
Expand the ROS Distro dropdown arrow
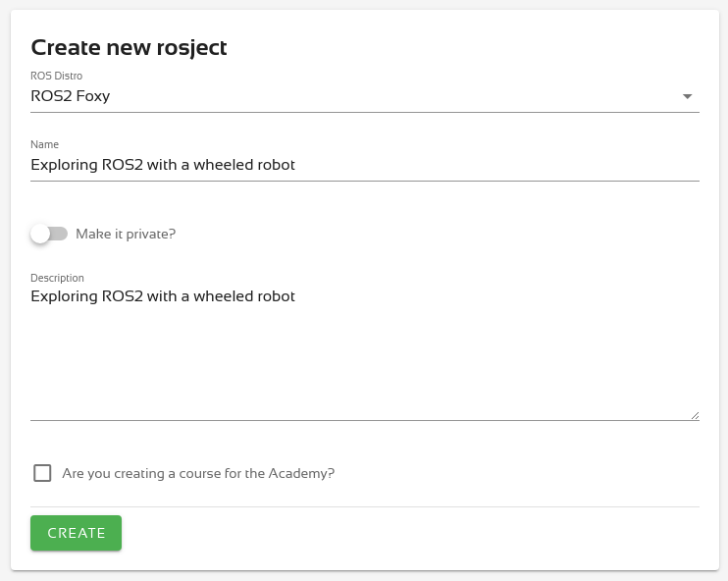tap(687, 96)
